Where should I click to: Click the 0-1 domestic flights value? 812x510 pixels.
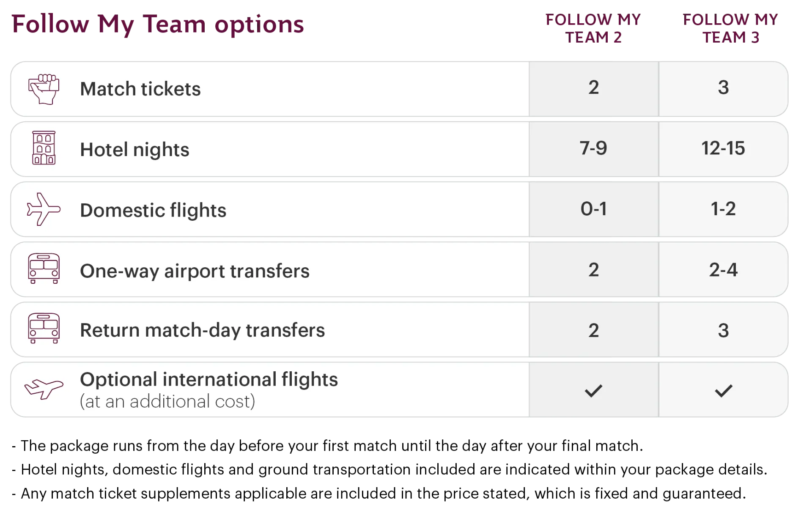[593, 209]
